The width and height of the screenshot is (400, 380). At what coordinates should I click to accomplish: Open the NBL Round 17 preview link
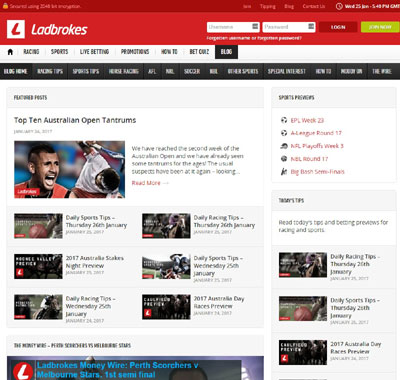point(309,159)
